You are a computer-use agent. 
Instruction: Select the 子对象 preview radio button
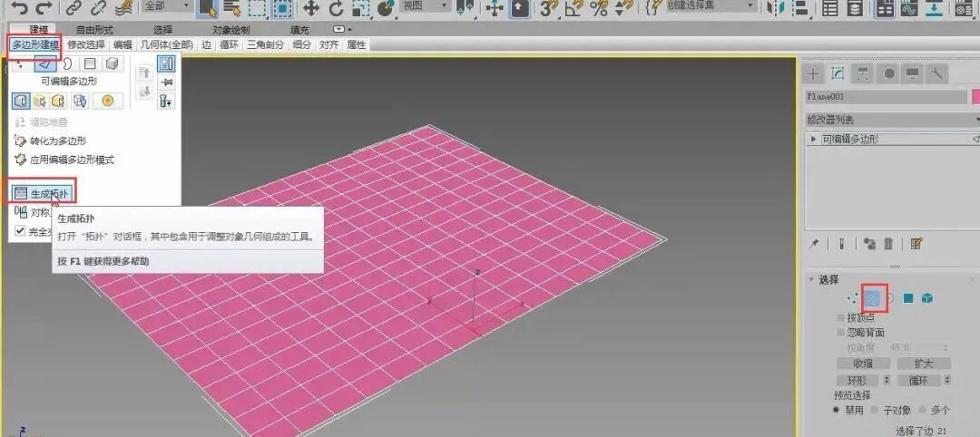click(x=875, y=410)
